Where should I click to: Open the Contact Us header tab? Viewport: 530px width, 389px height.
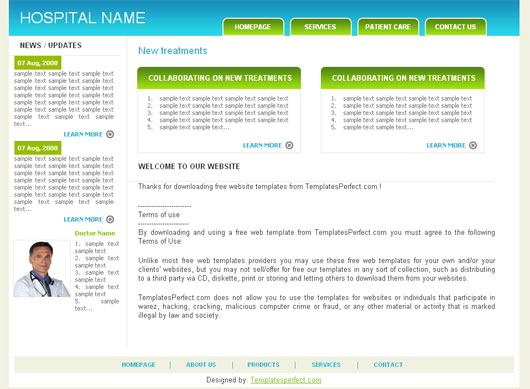click(x=455, y=27)
